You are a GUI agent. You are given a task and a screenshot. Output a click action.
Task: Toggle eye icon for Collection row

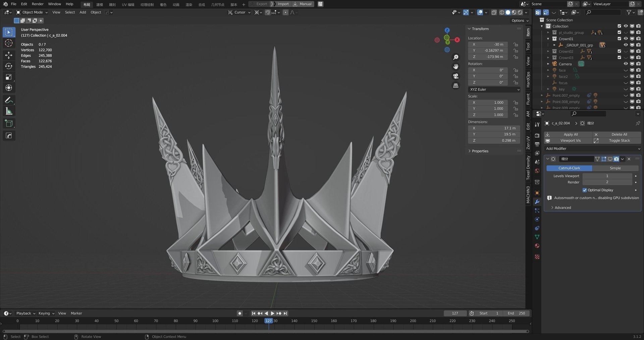pyautogui.click(x=626, y=26)
